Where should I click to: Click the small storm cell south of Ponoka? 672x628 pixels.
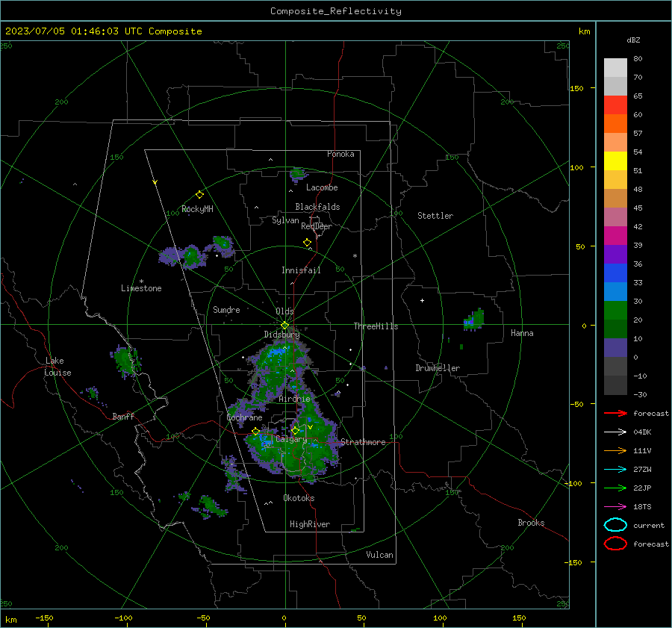(x=298, y=174)
